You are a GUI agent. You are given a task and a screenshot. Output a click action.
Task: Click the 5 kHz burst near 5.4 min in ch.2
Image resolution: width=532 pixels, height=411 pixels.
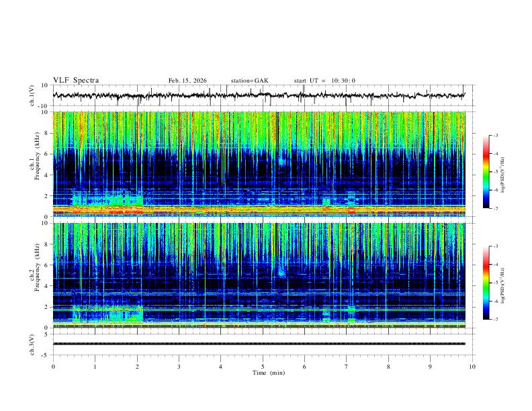coord(281,272)
